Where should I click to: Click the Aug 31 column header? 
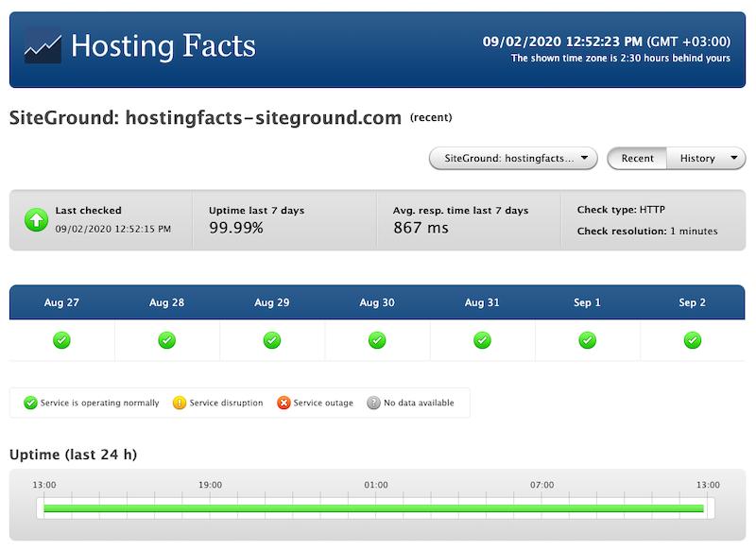[482, 302]
